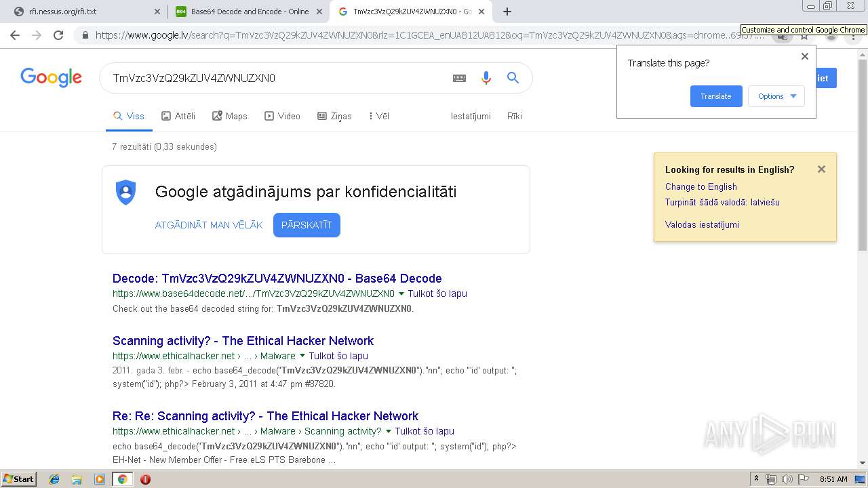Dismiss the English results suggestion box
The image size is (868, 488).
(821, 169)
